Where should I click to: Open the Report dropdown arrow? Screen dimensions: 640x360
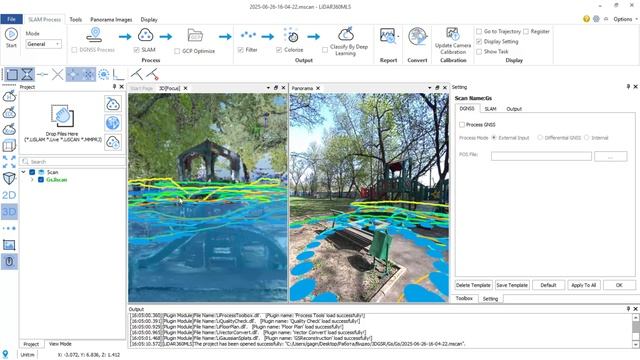(x=398, y=37)
